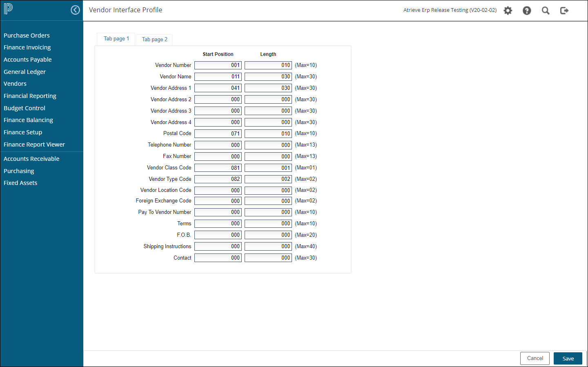Open the settings gear icon
The height and width of the screenshot is (367, 588).
click(x=508, y=11)
